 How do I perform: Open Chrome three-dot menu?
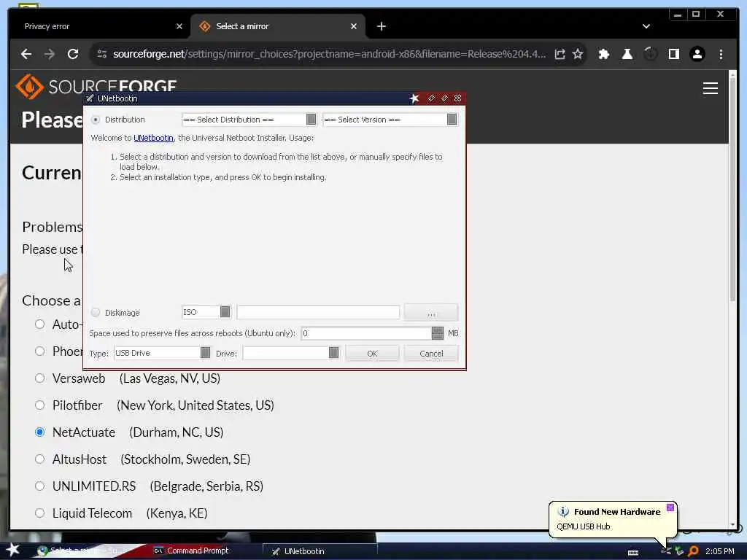(721, 54)
